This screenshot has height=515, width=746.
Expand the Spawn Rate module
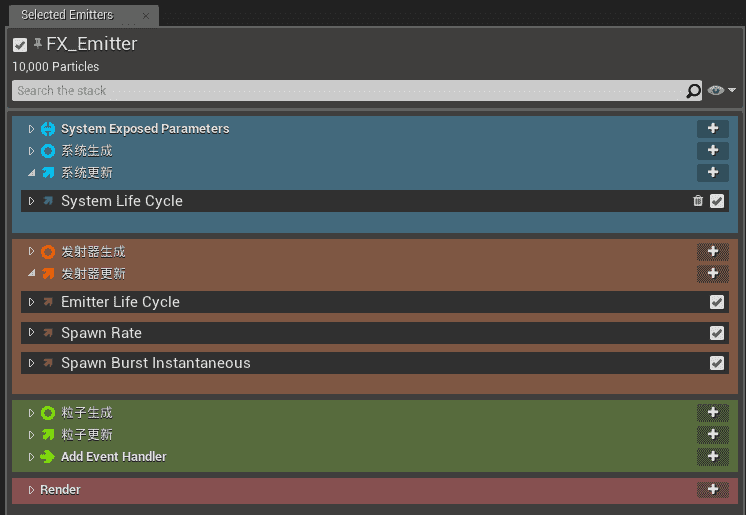[x=31, y=333]
